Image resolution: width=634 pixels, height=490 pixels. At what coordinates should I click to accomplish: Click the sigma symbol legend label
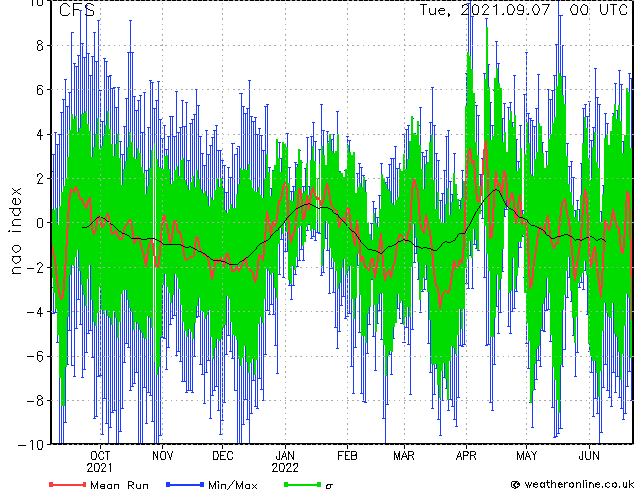click(329, 486)
